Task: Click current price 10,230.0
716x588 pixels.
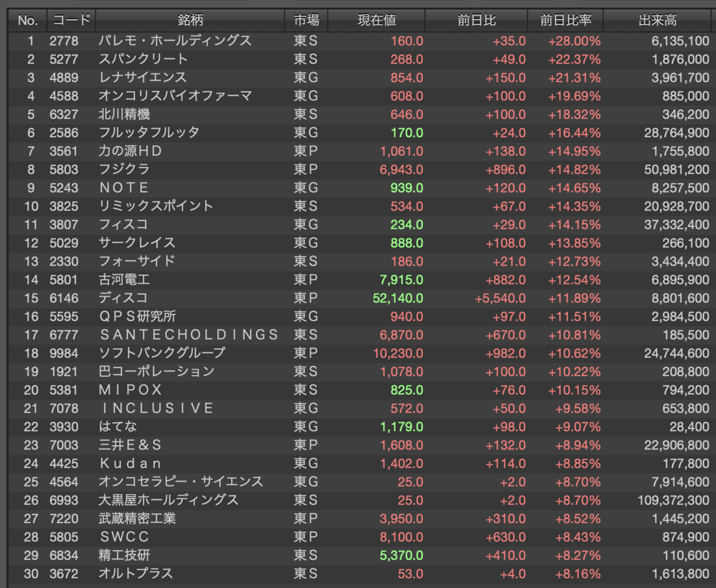Action: 398,353
